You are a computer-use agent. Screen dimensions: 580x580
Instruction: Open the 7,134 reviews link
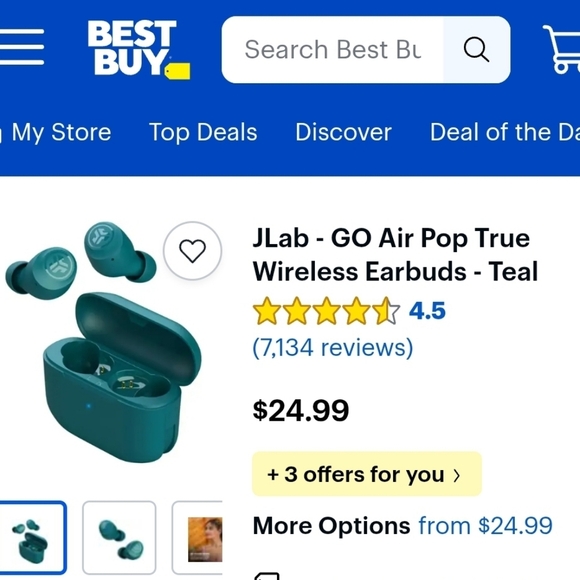[x=333, y=348]
